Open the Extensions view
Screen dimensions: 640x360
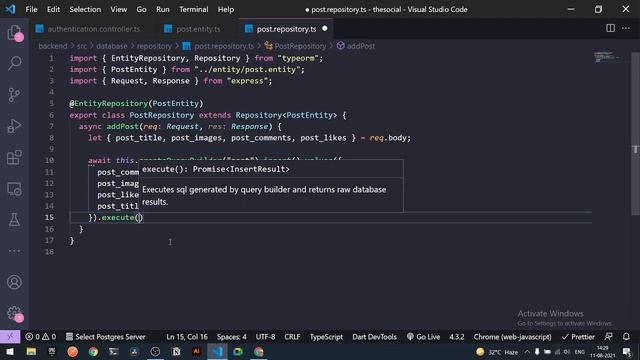[x=14, y=158]
